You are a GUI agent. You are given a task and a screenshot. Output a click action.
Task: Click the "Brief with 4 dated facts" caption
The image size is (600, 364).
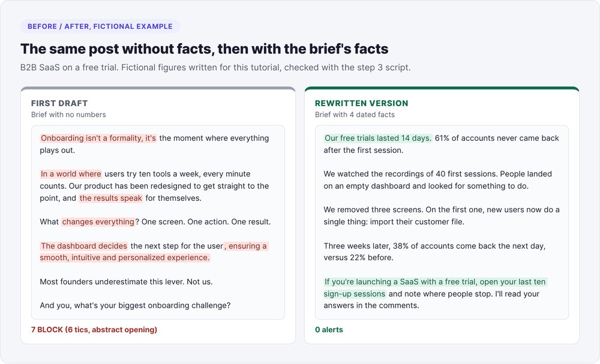(355, 115)
